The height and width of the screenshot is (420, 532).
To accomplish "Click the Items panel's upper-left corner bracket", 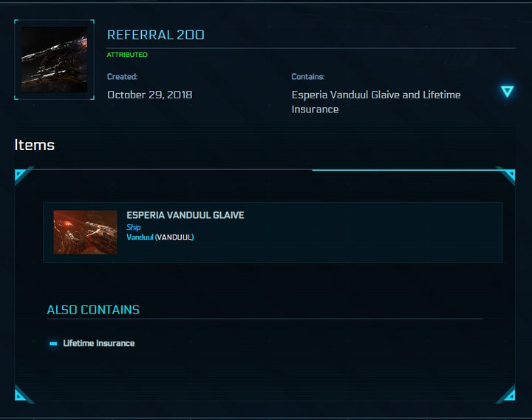I will (x=23, y=176).
